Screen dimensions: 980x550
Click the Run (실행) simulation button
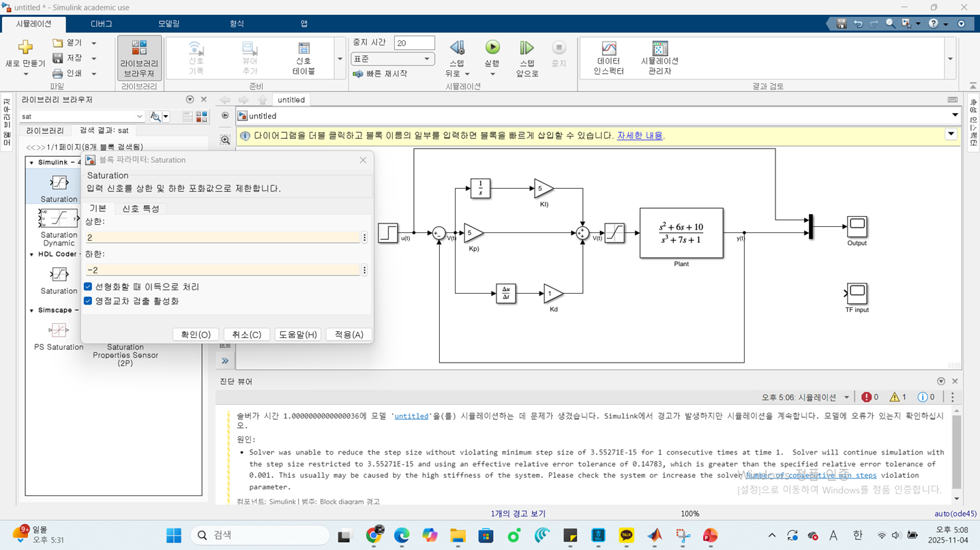[492, 47]
